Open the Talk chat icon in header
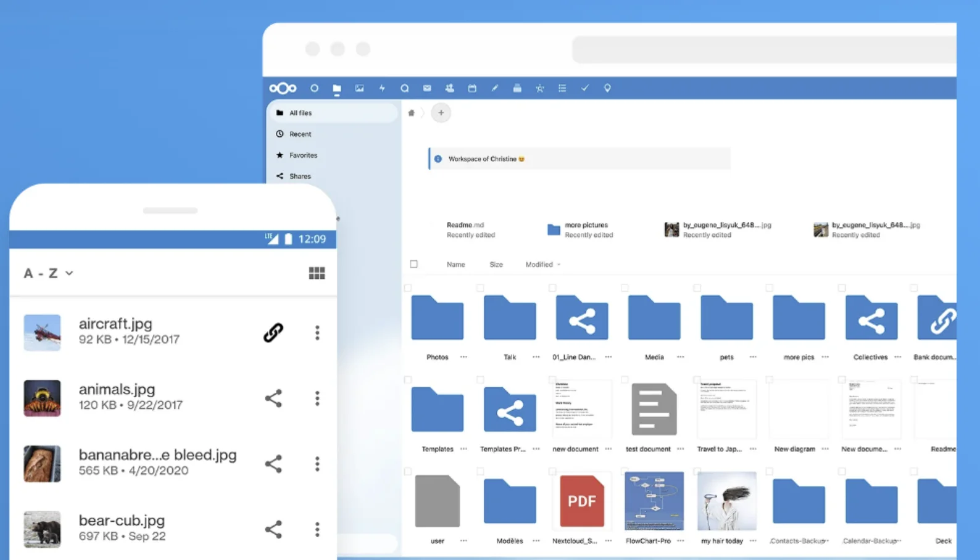This screenshot has height=560, width=980. pyautogui.click(x=405, y=88)
